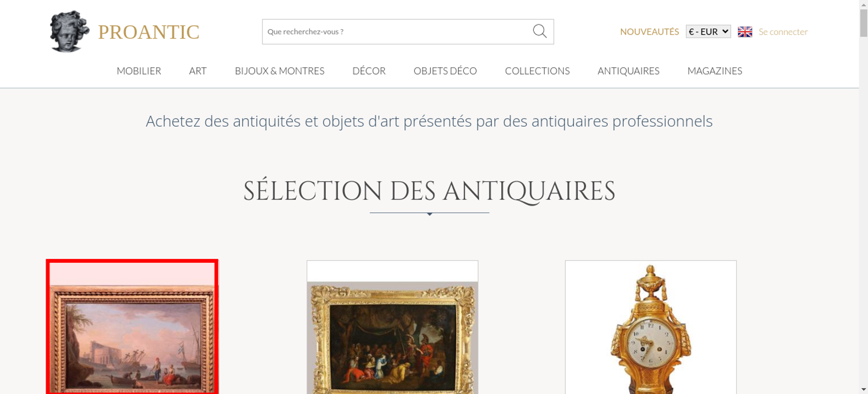Click the Proantic cherub head logo
The image size is (868, 394).
(x=69, y=32)
